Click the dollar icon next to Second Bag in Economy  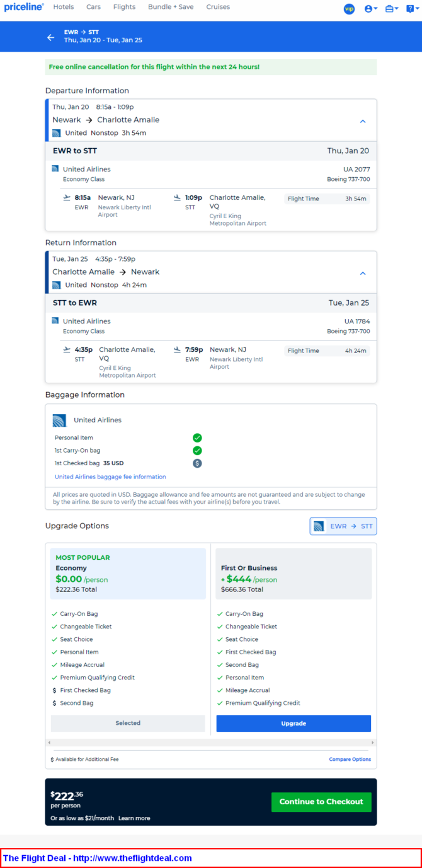54,703
